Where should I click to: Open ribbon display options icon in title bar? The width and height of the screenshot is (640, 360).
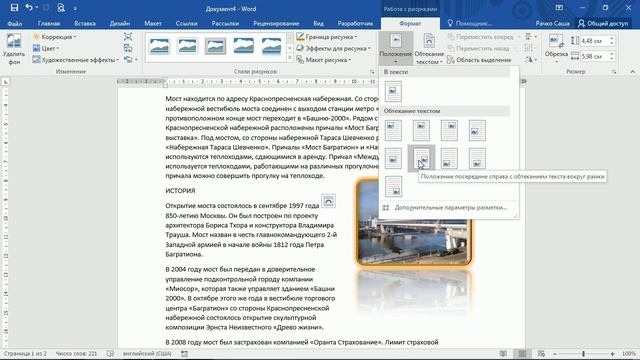[559, 8]
